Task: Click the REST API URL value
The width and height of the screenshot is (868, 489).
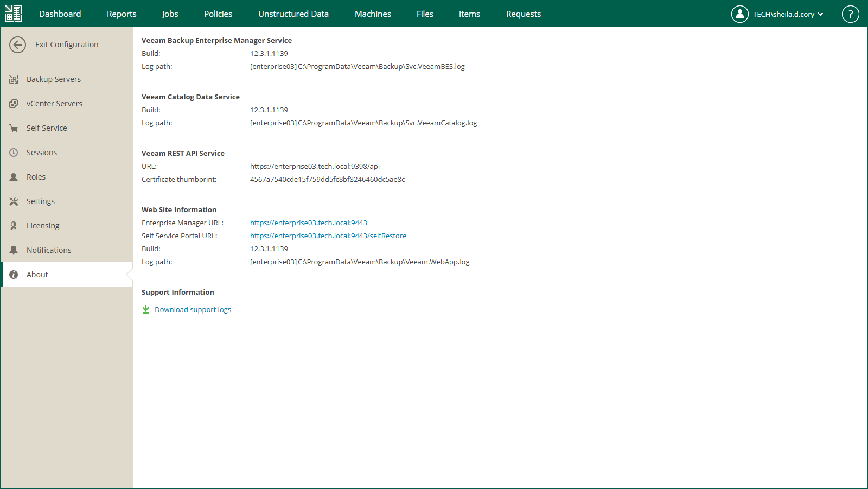Action: 315,167
